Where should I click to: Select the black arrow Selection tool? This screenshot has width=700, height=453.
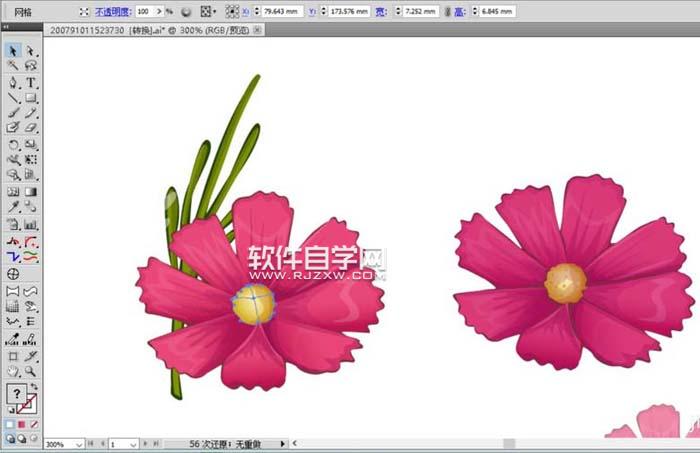pos(13,50)
